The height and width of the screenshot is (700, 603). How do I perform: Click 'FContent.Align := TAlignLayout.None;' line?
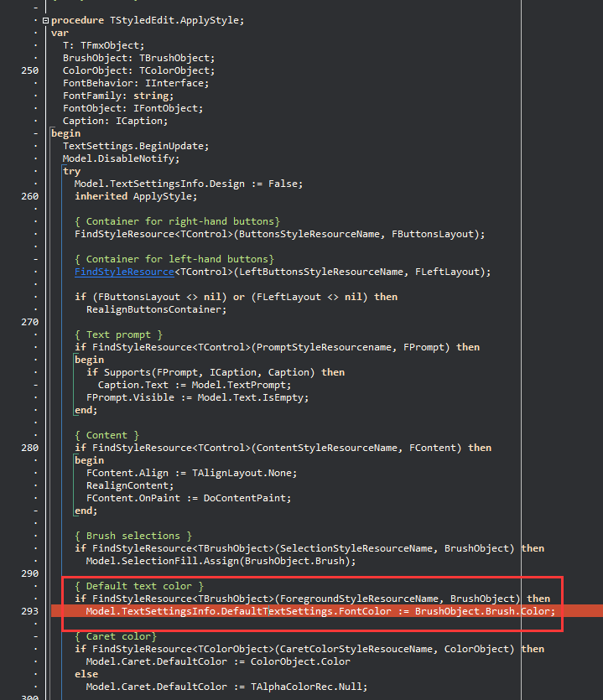click(191, 473)
